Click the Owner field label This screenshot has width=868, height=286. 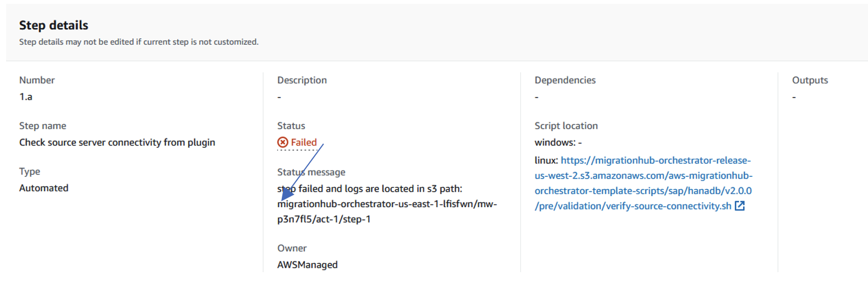pos(292,248)
